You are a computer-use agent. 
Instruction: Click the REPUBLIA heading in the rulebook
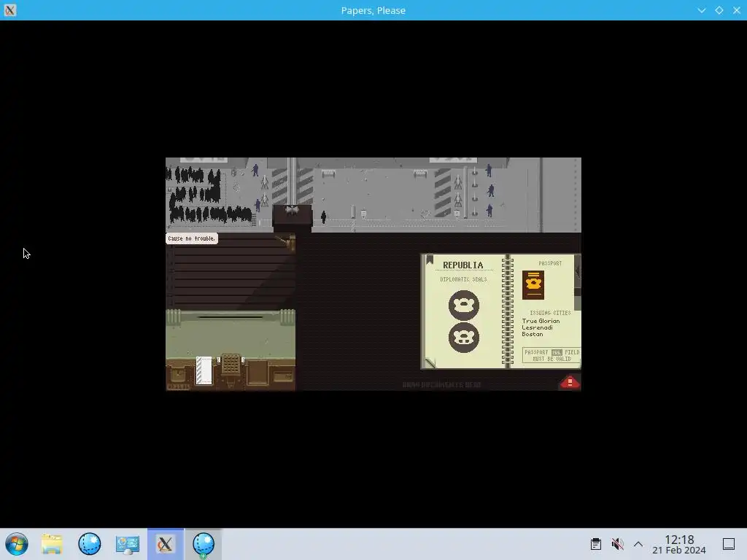(x=462, y=265)
